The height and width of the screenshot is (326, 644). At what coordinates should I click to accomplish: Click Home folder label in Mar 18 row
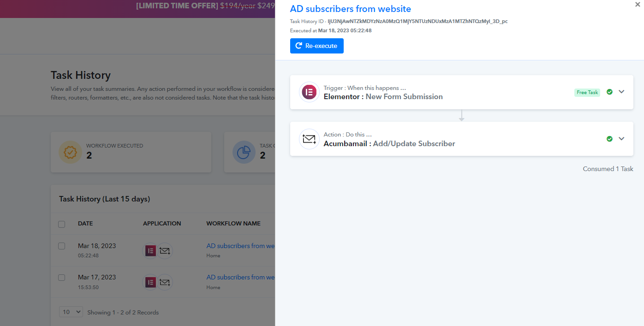point(213,255)
